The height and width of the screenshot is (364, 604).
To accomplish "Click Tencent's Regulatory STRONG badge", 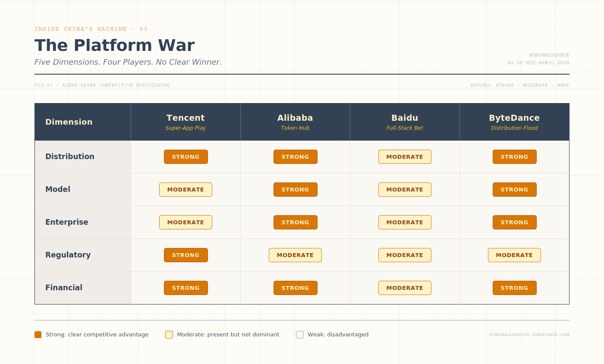I will point(186,255).
